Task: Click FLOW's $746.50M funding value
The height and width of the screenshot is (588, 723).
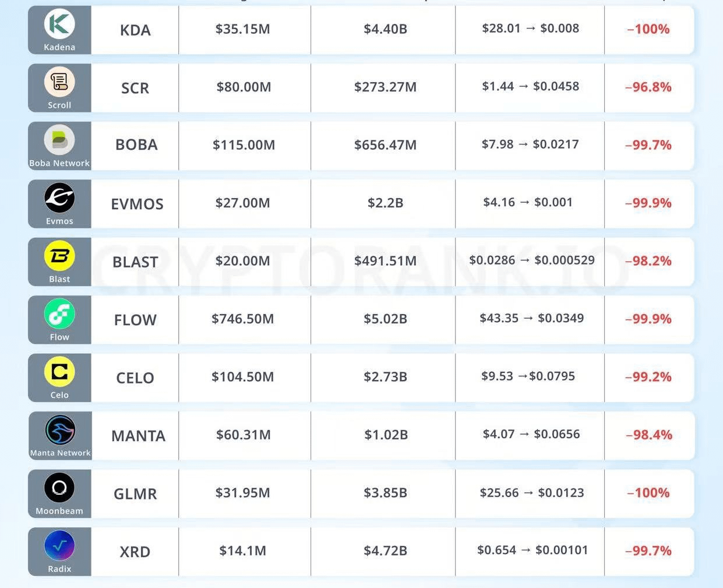Action: (242, 319)
